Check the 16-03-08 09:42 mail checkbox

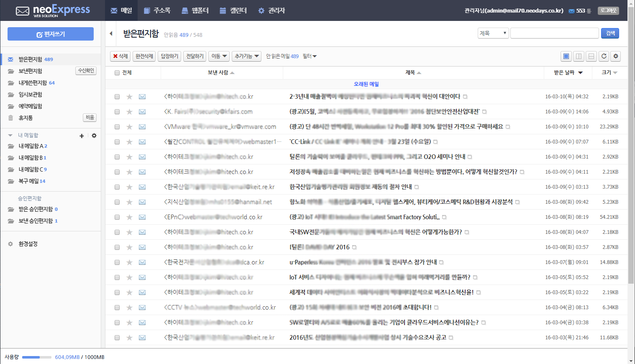[x=117, y=202]
